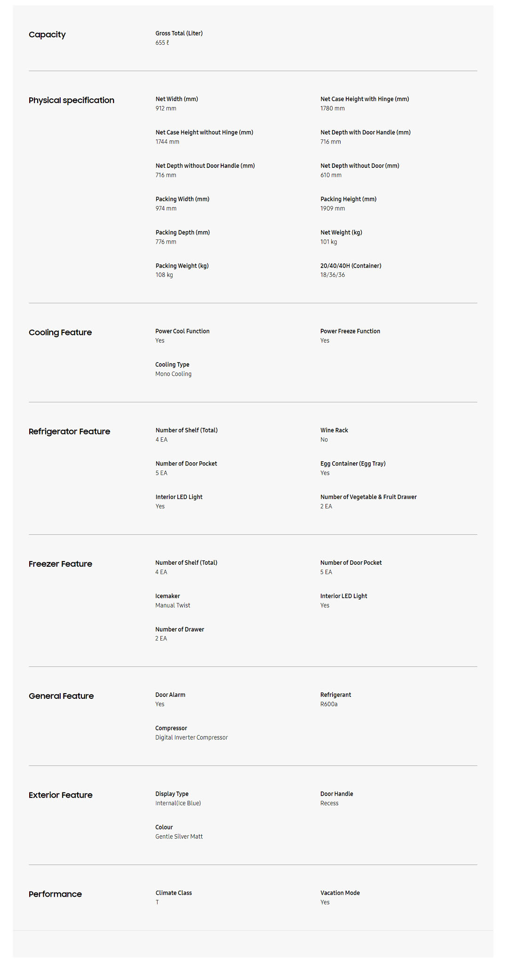Screen dimensions: 508x980
Task: Click the Freezer Feature heading
Action: 60,564
